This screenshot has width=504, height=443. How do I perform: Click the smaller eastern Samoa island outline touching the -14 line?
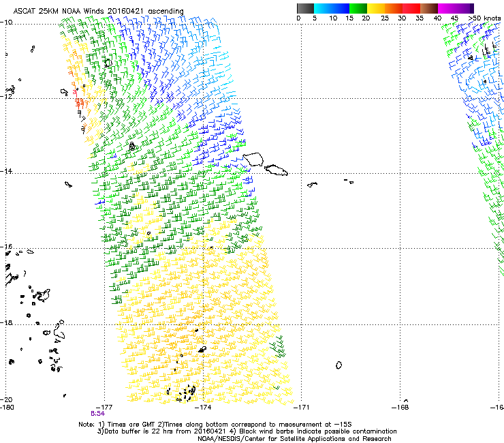click(276, 170)
